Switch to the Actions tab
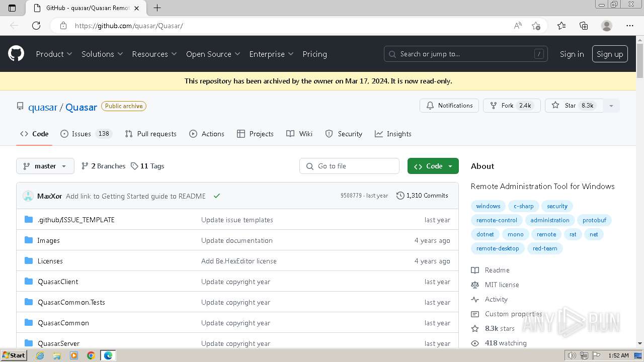This screenshot has width=644, height=362. [207, 134]
